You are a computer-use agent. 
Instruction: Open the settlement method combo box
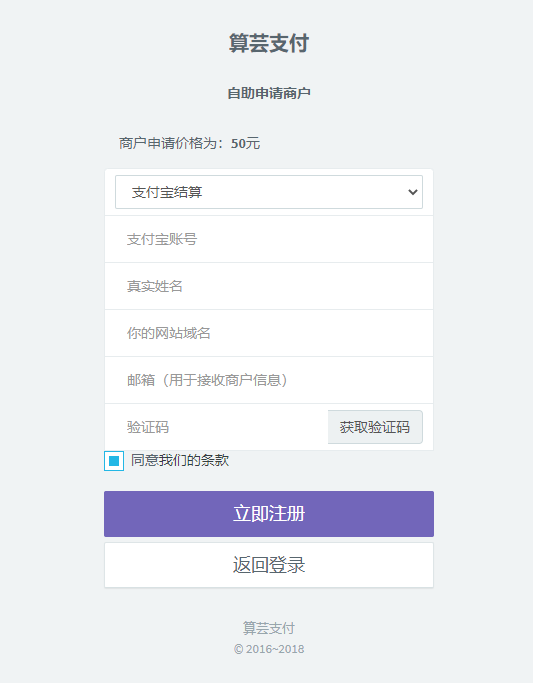tap(269, 192)
